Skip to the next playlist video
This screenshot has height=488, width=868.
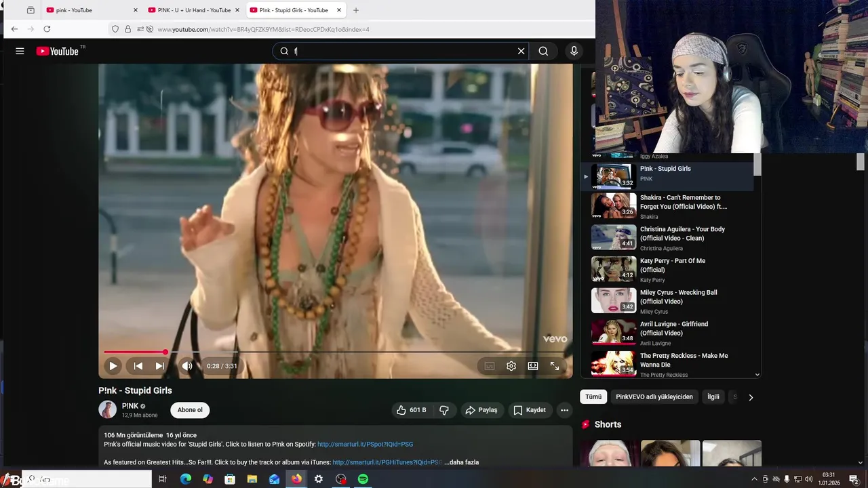point(160,366)
